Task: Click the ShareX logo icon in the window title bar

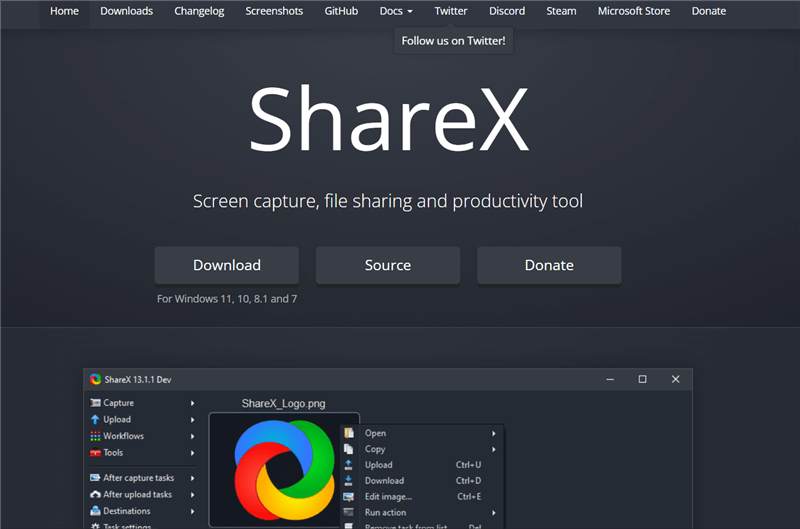Action: pos(95,380)
